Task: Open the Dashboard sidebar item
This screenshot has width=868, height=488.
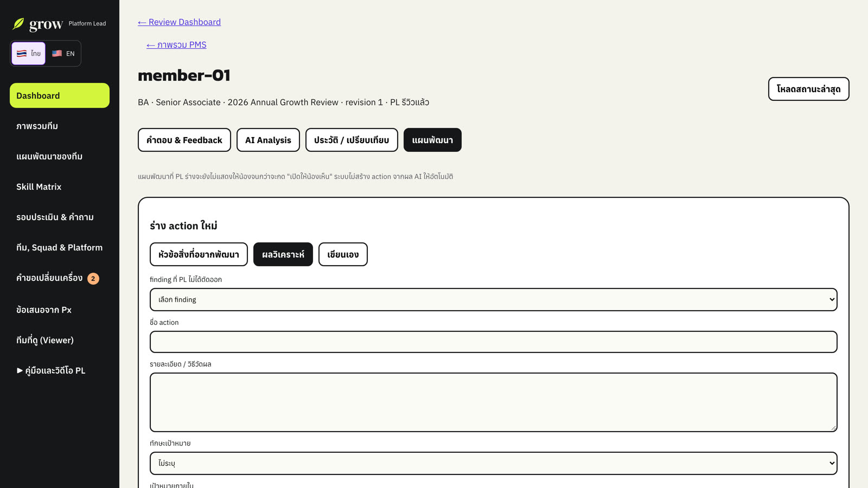Action: click(60, 95)
